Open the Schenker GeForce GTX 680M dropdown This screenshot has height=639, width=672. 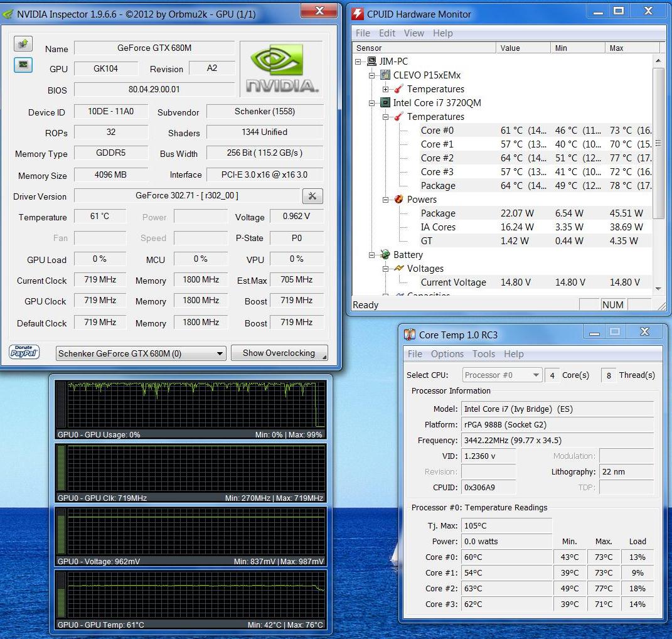[141, 353]
